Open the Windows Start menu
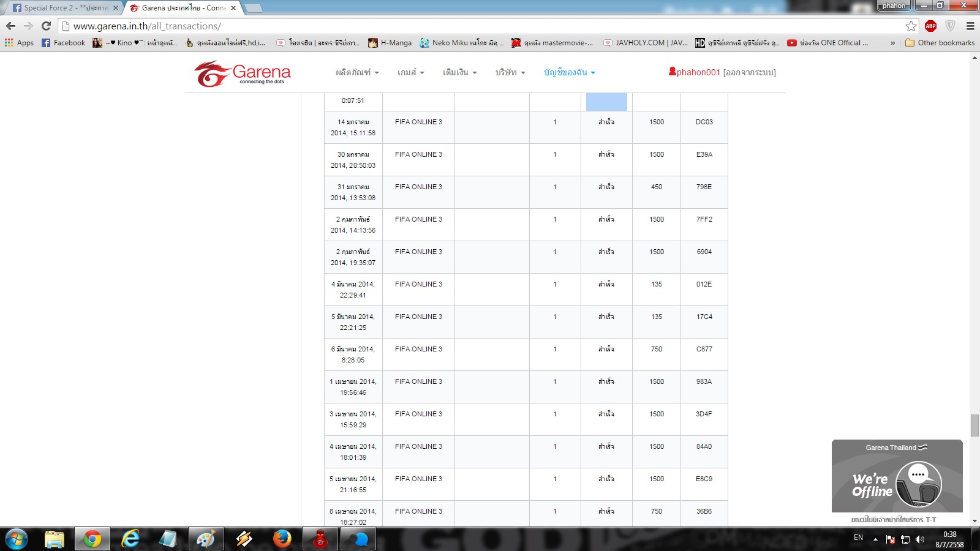 point(17,539)
